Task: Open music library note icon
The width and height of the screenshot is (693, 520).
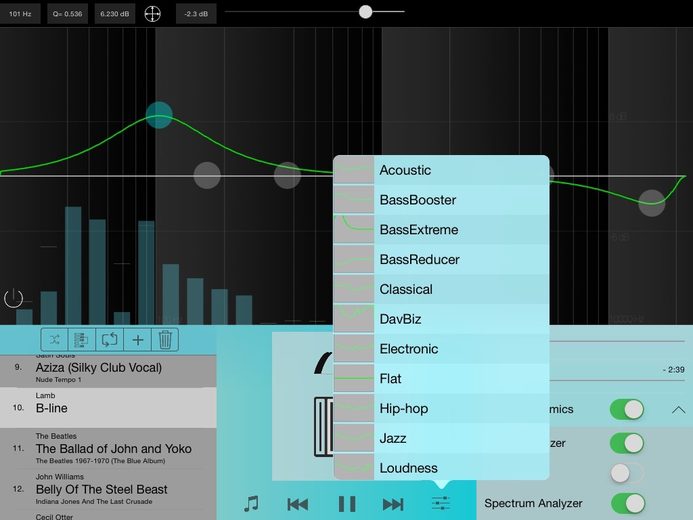Action: click(x=251, y=504)
